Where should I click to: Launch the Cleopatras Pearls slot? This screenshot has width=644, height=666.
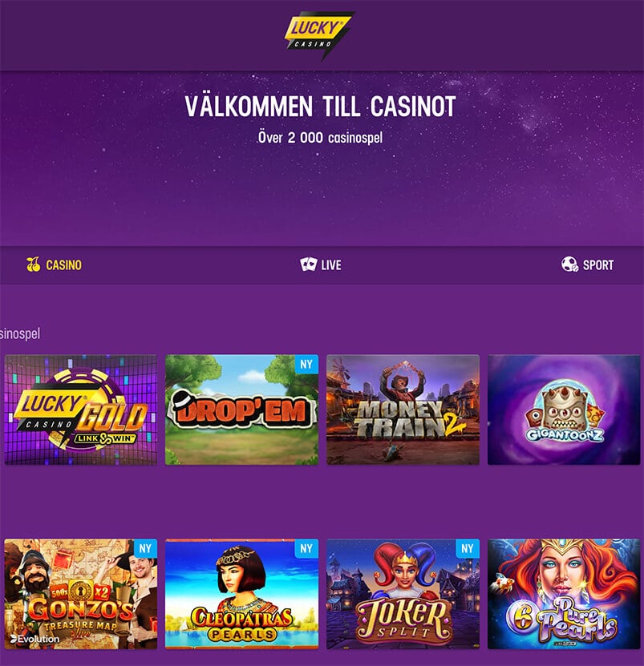click(241, 594)
